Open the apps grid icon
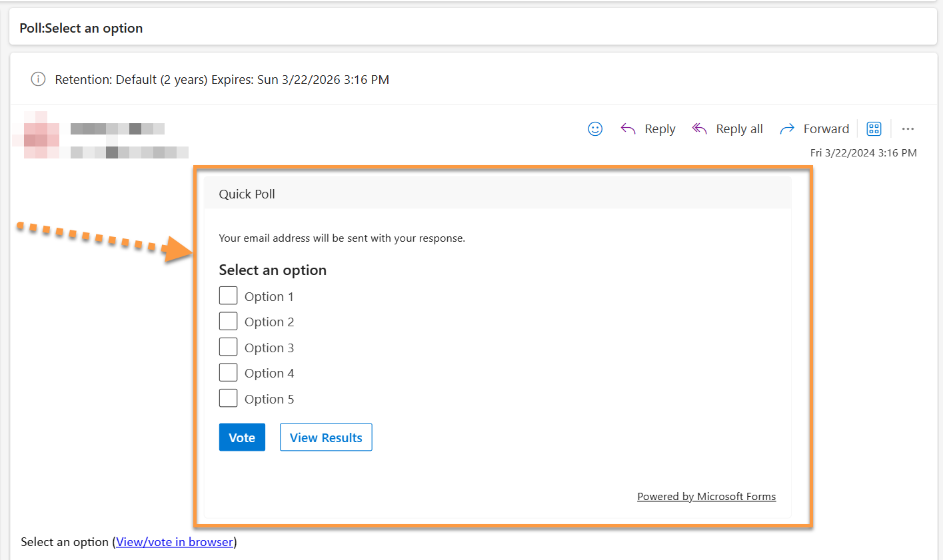This screenshot has width=943, height=560. click(x=874, y=129)
